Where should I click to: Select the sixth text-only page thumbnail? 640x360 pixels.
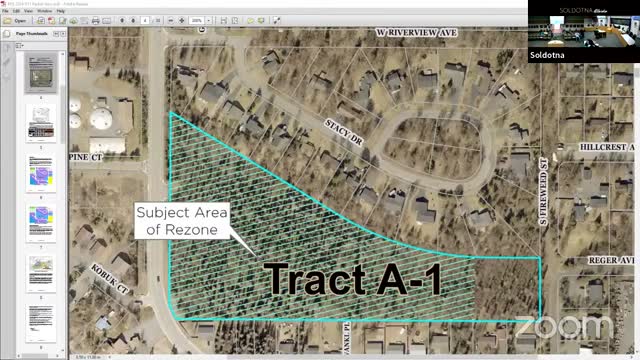[x=41, y=324]
